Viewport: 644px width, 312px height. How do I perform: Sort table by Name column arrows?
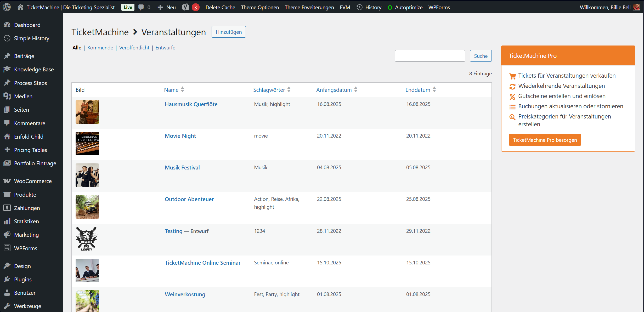tap(182, 90)
